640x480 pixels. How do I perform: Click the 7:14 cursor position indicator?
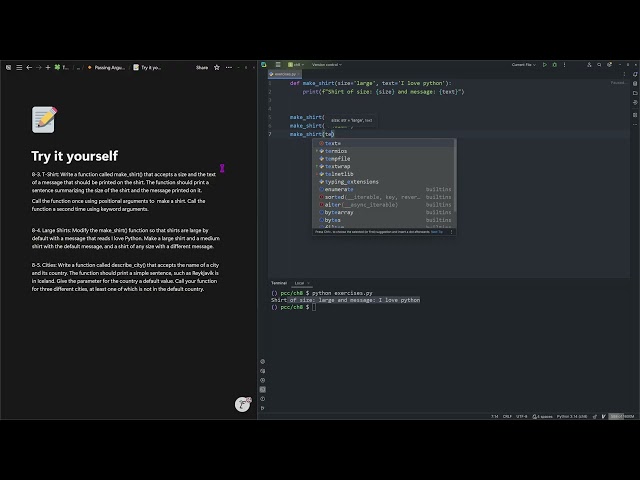pos(494,416)
